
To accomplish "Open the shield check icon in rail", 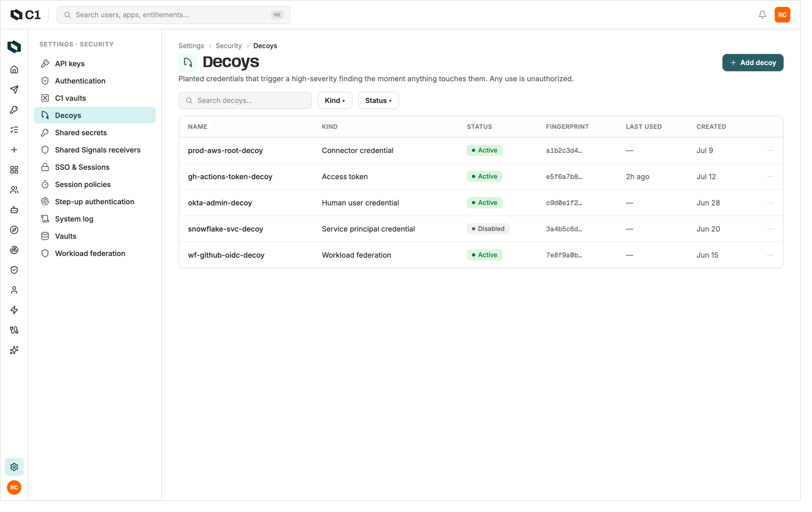I will point(14,270).
